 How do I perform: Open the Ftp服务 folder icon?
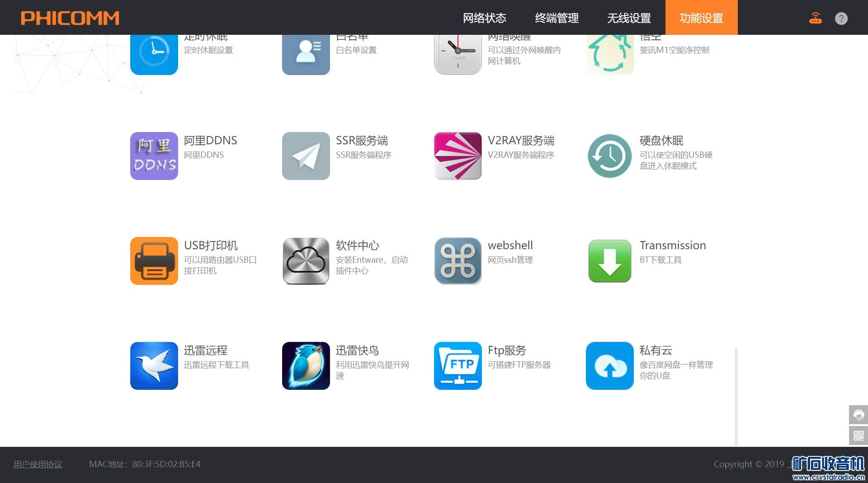click(x=458, y=366)
